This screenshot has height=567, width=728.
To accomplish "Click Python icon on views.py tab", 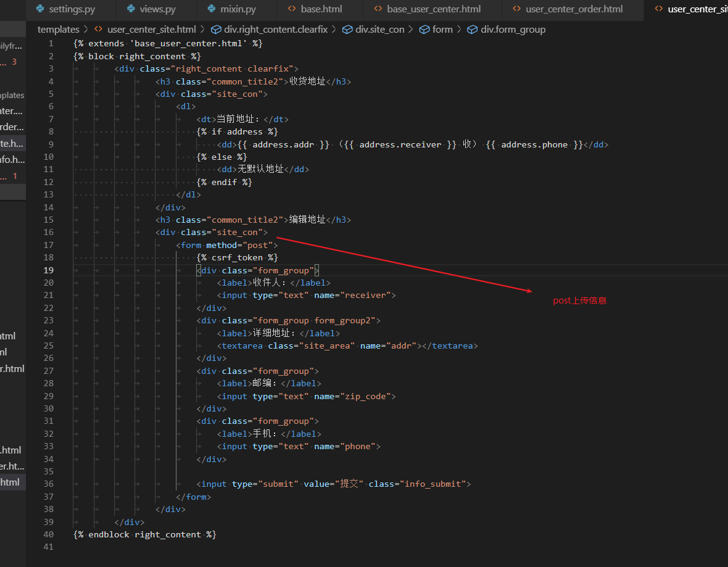I will click(x=131, y=9).
